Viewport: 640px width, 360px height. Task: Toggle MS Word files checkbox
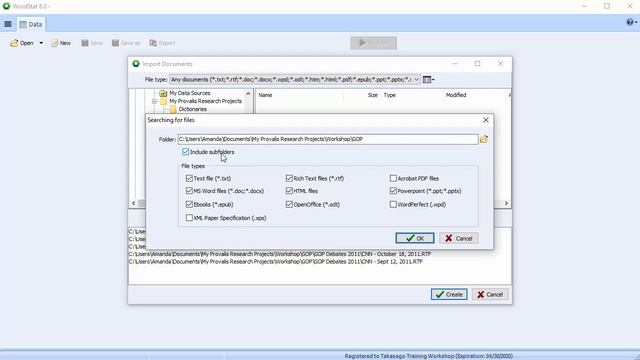(189, 191)
